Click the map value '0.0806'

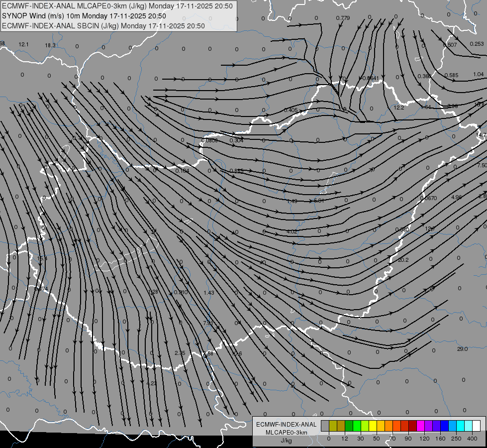pos(209,140)
